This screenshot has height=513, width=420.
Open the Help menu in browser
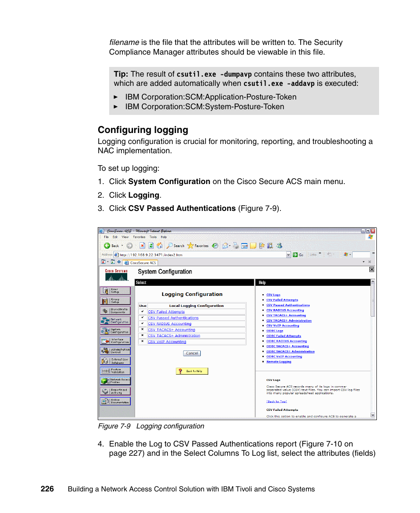[163, 237]
